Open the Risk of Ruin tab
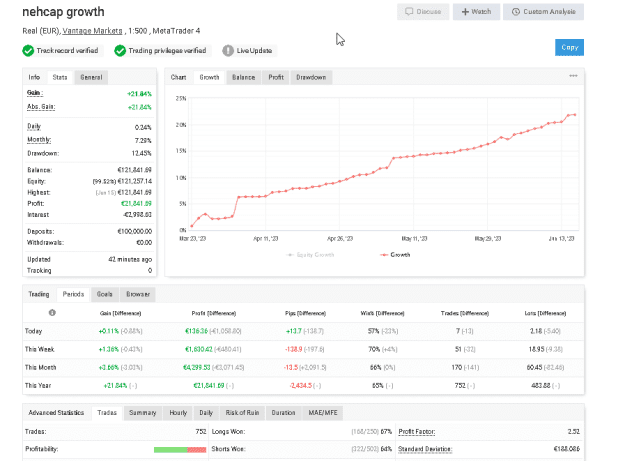The width and height of the screenshot is (625, 461). [242, 412]
